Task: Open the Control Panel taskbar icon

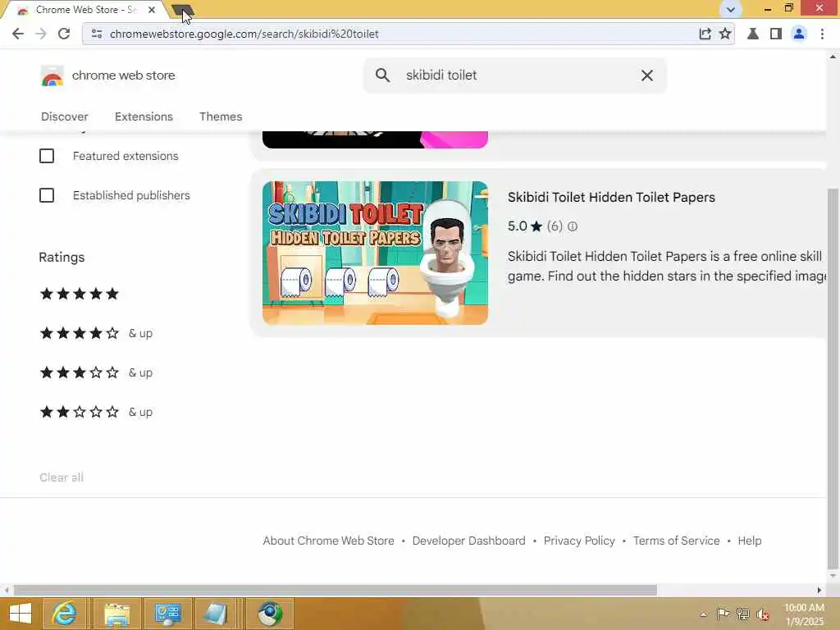Action: click(167, 614)
